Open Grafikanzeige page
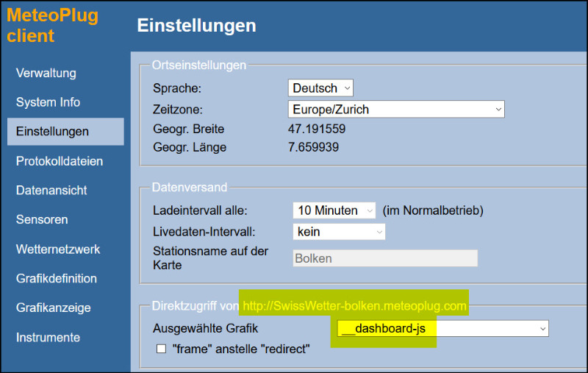This screenshot has width=588, height=373. point(53,308)
